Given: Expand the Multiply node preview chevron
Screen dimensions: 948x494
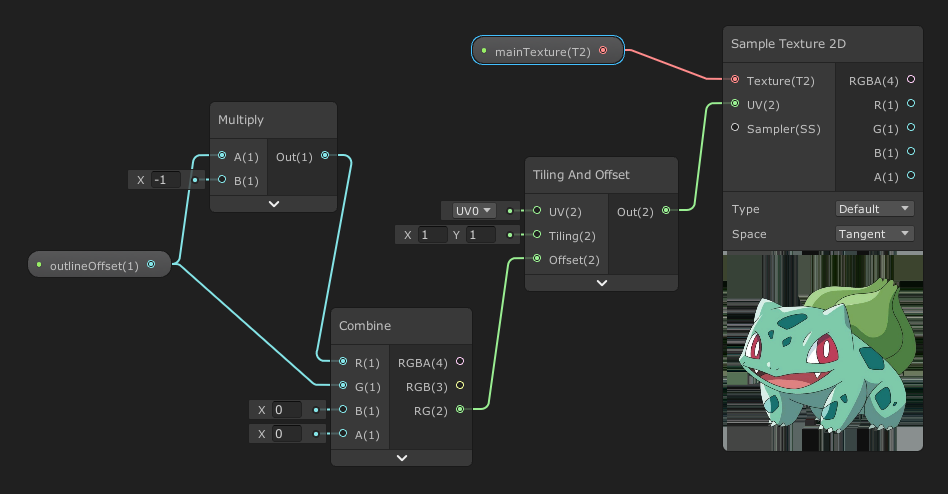Looking at the screenshot, I should click(x=274, y=204).
